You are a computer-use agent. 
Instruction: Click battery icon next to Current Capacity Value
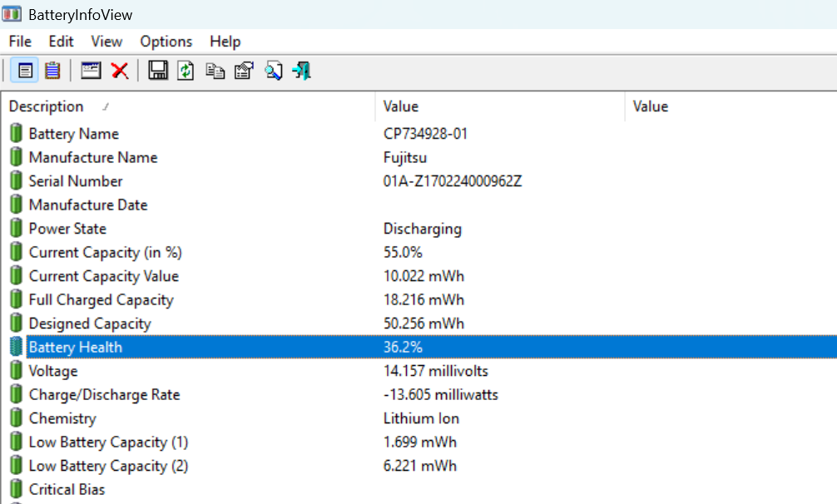[17, 276]
